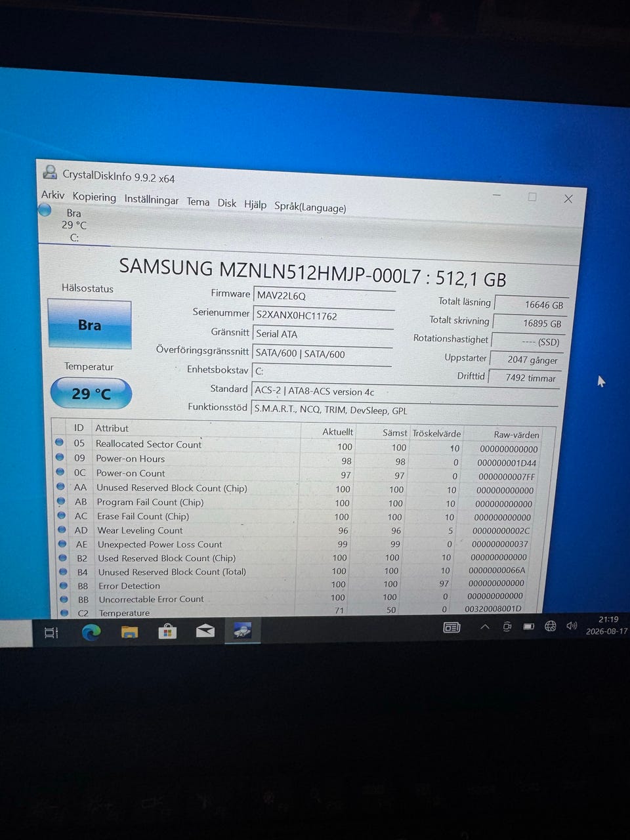Image resolution: width=630 pixels, height=840 pixels.
Task: Click the status dot for Power-on Hours
Action: pos(60,457)
